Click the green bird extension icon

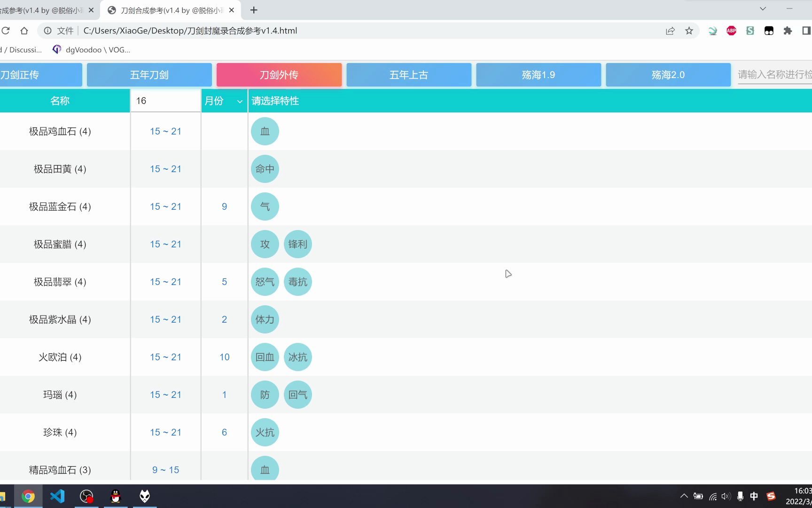(712, 31)
